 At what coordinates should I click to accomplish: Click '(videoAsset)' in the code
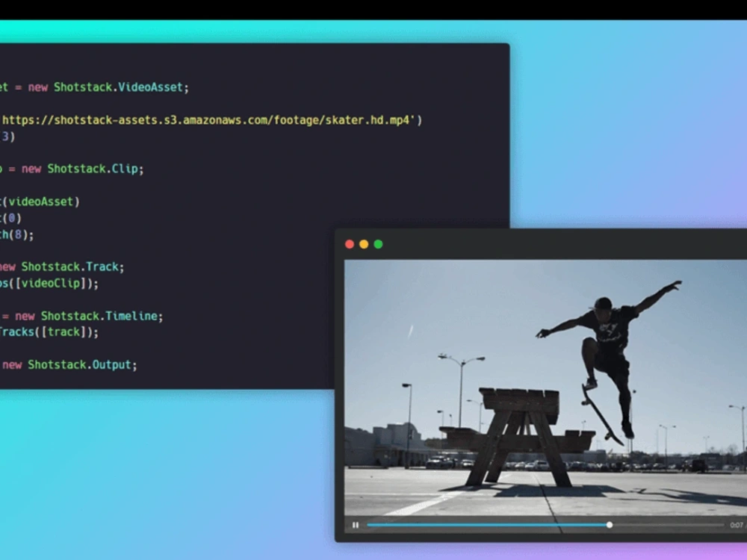tap(40, 202)
